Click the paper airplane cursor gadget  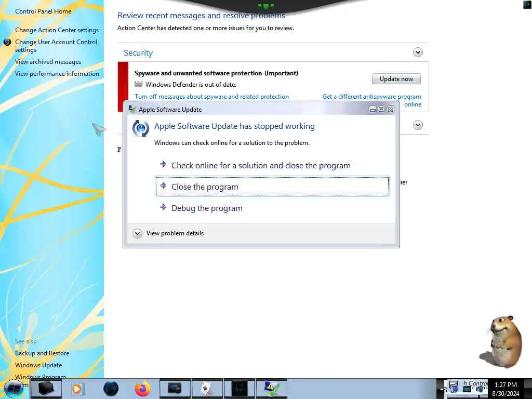(x=98, y=129)
